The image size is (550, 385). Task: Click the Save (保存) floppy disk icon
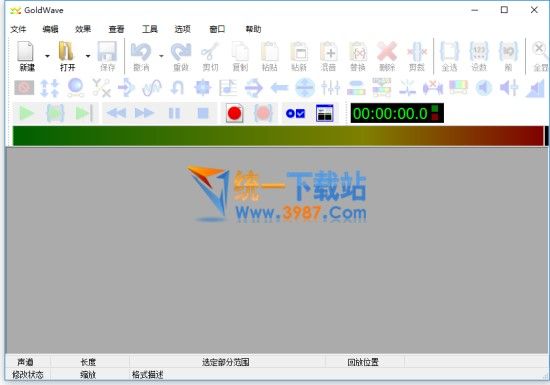point(107,51)
